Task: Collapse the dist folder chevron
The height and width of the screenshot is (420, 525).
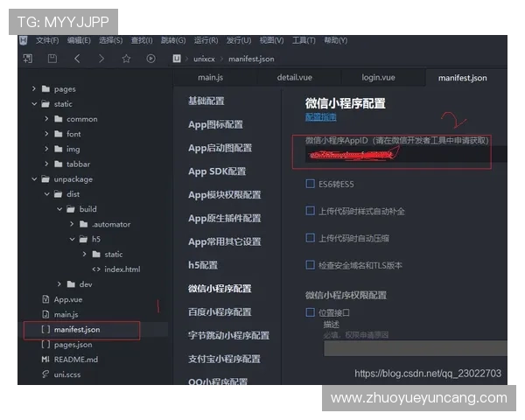Action: (x=47, y=194)
